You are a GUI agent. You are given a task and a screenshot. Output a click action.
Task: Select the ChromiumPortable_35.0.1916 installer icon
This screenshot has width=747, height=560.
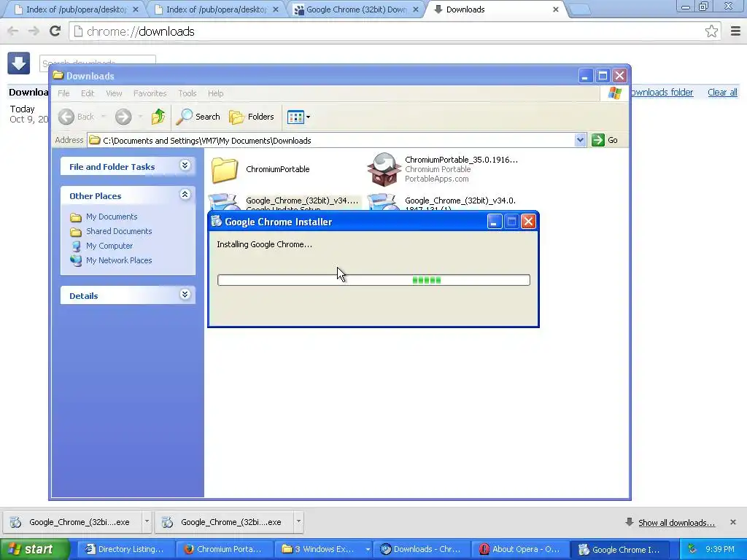[x=384, y=169]
